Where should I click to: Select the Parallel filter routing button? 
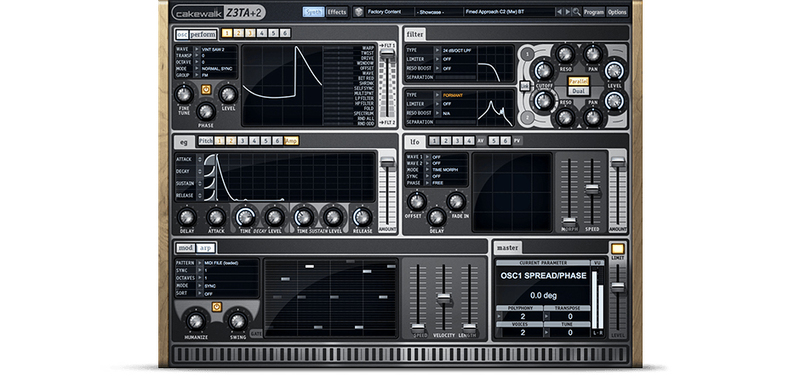578,82
